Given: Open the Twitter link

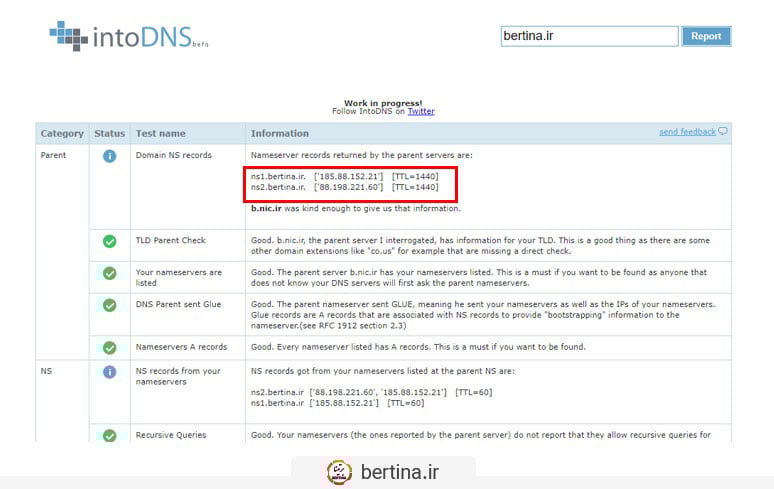Looking at the screenshot, I should pyautogui.click(x=420, y=111).
